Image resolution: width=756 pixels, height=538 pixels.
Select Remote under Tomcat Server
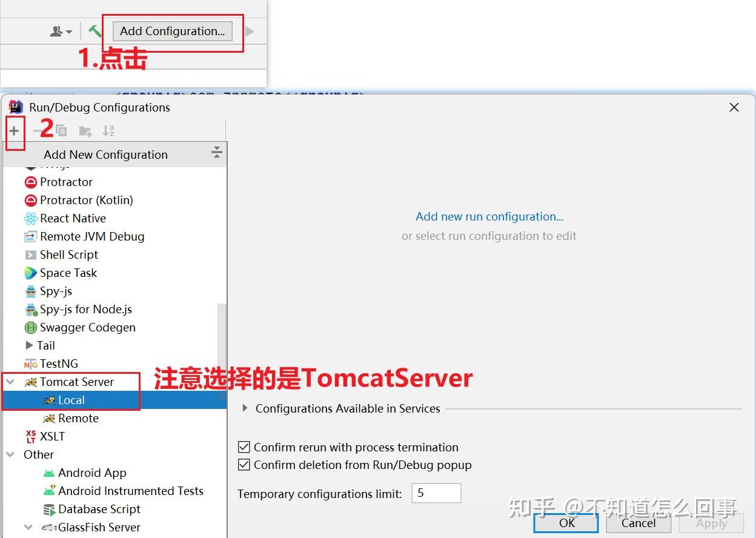[x=78, y=418]
